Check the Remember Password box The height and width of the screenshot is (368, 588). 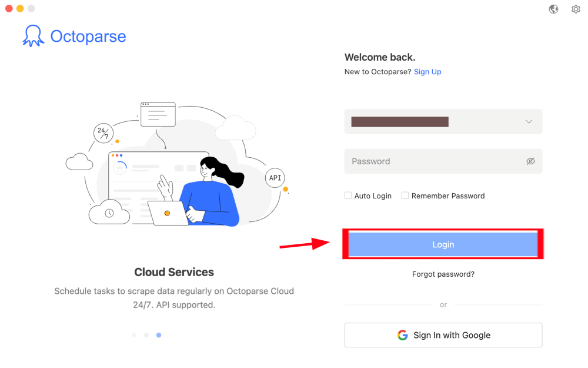tap(405, 195)
